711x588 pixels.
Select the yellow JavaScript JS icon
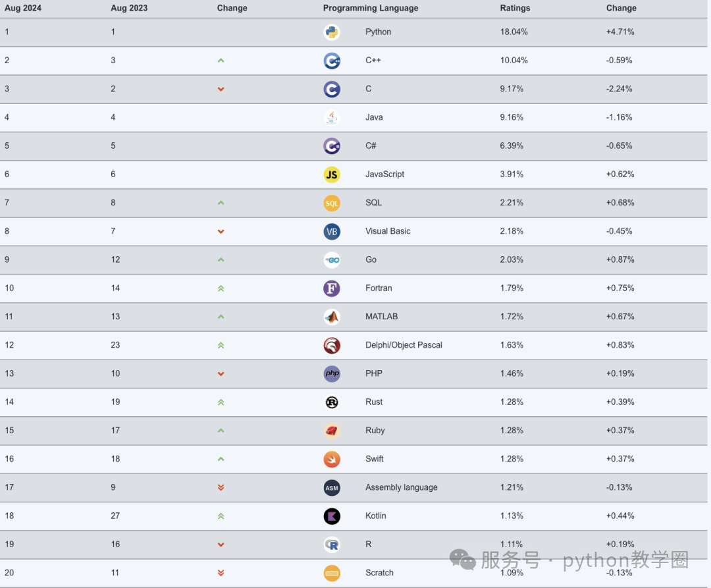pyautogui.click(x=332, y=174)
